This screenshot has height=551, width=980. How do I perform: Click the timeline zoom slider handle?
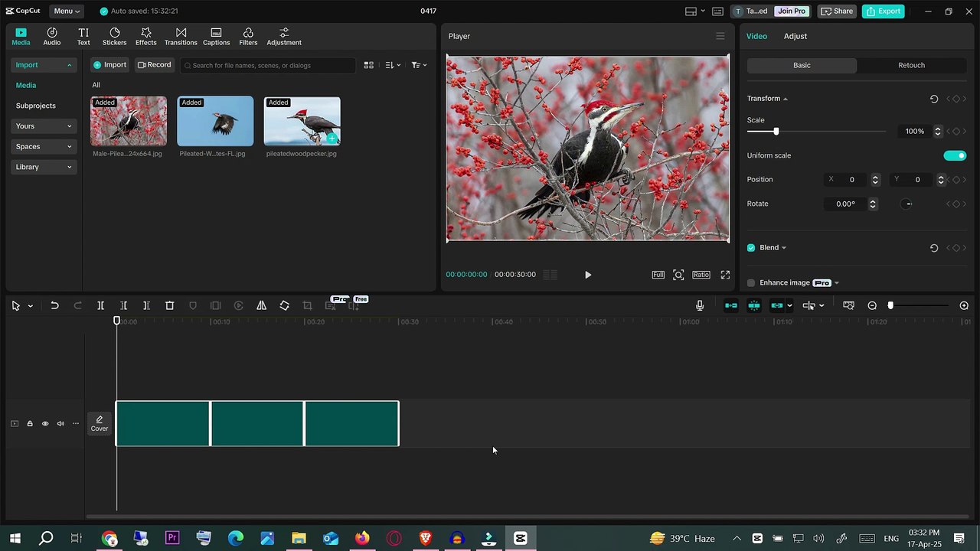click(x=890, y=305)
